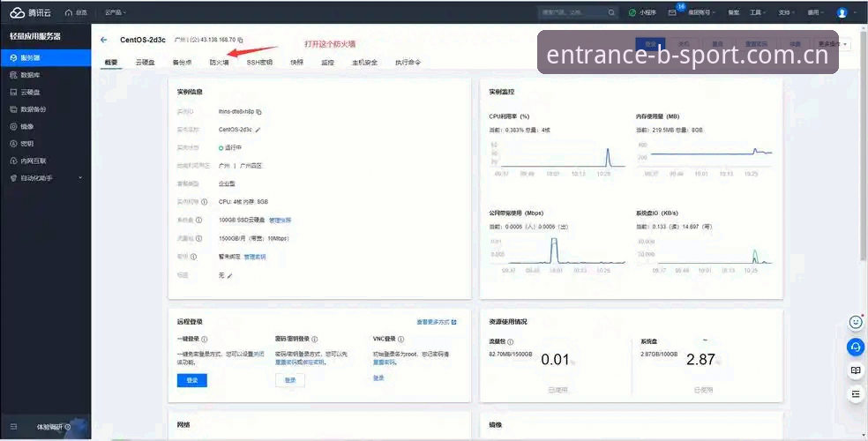Switch to the 云硬盘 tab
The image size is (868, 441).
click(x=145, y=63)
